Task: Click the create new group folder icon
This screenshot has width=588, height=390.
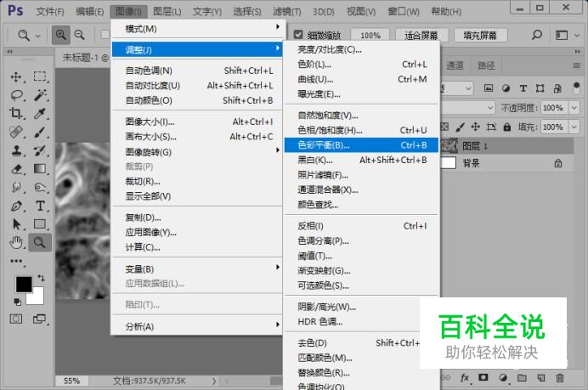Action: pos(522,377)
